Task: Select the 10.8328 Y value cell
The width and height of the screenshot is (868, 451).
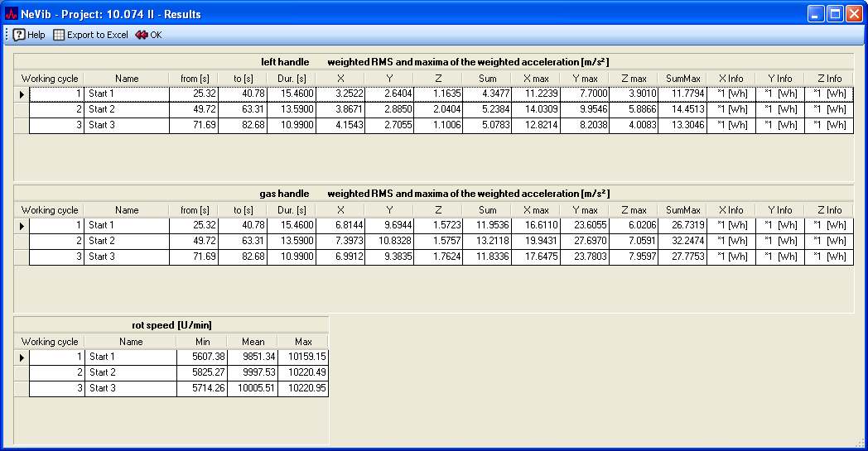Action: [x=389, y=241]
